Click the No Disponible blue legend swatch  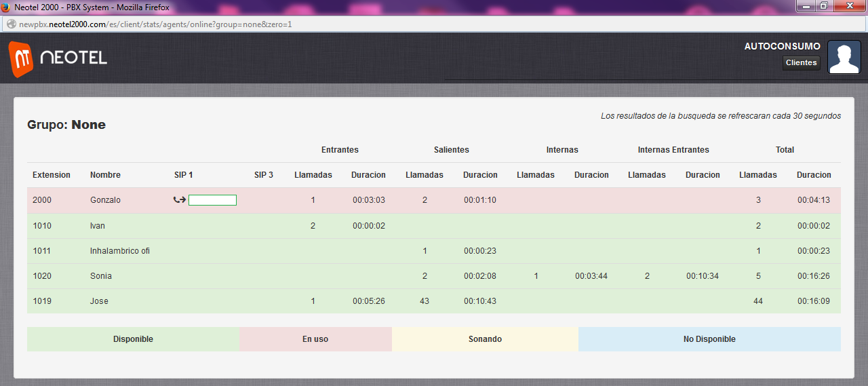pyautogui.click(x=709, y=339)
